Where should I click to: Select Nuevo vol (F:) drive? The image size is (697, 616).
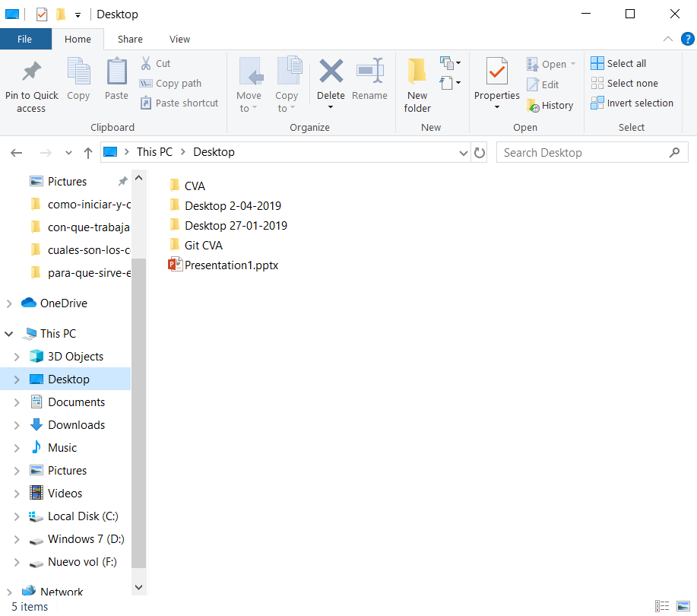point(73,562)
